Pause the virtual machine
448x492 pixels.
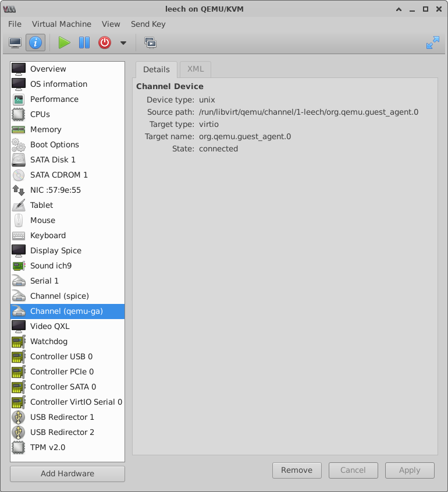(84, 43)
